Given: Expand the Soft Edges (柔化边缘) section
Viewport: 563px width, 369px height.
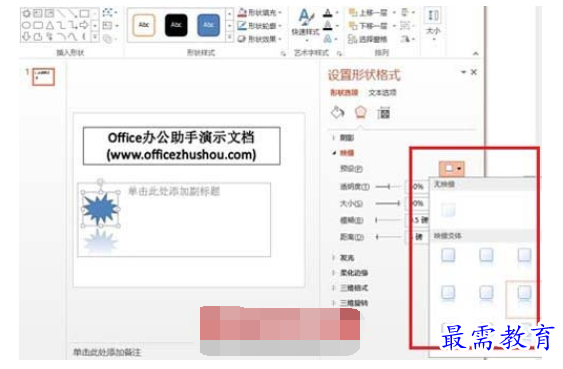Looking at the screenshot, I should [x=350, y=273].
